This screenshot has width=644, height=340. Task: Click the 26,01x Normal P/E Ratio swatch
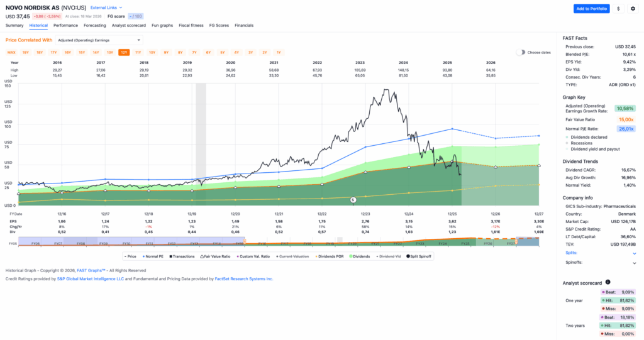click(626, 129)
